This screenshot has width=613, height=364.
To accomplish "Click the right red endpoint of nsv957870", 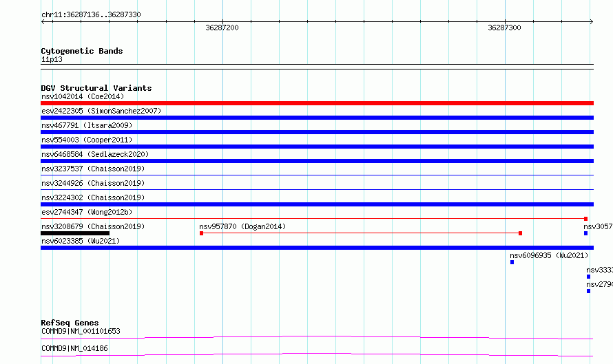I will (x=520, y=233).
